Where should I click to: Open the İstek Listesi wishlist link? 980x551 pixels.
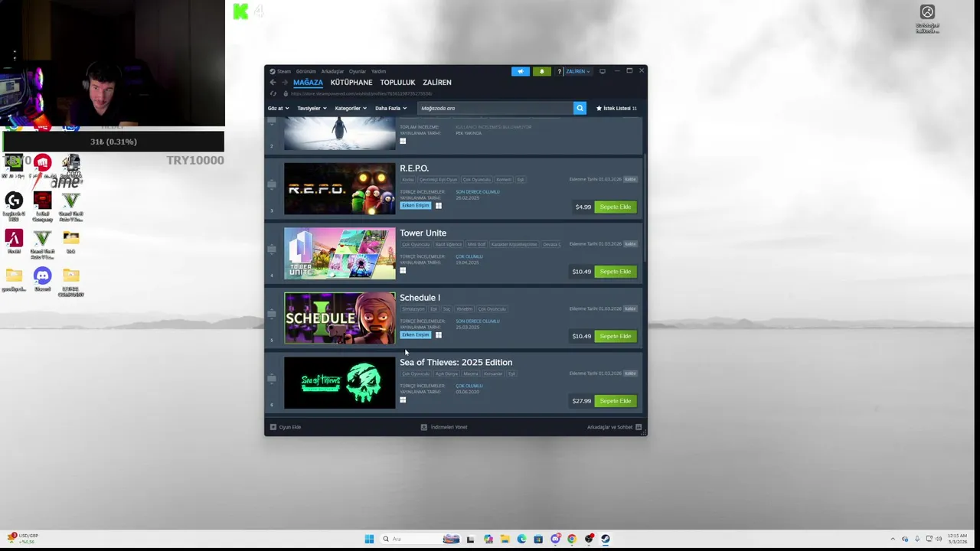pos(616,108)
